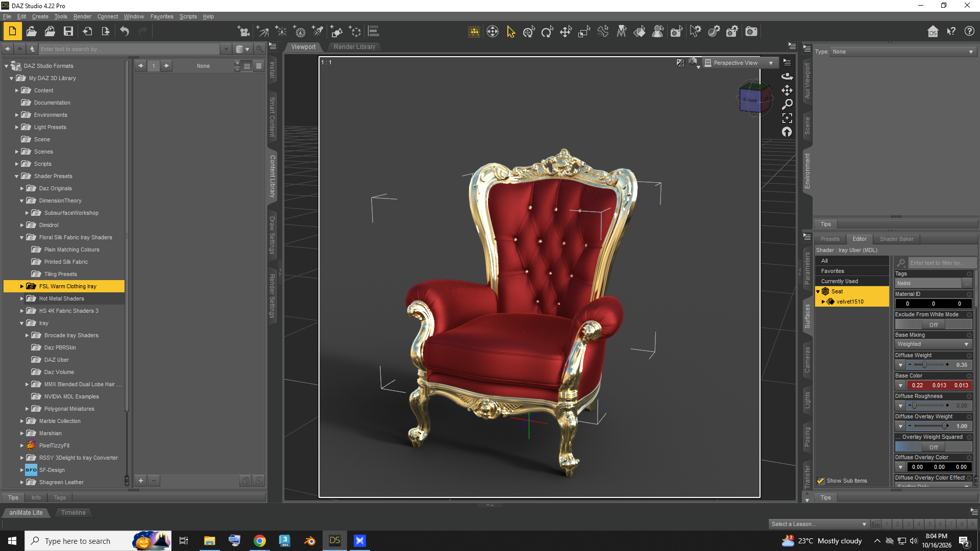Click the content library search field
Image resolution: width=980 pixels, height=551 pixels.
tap(129, 49)
